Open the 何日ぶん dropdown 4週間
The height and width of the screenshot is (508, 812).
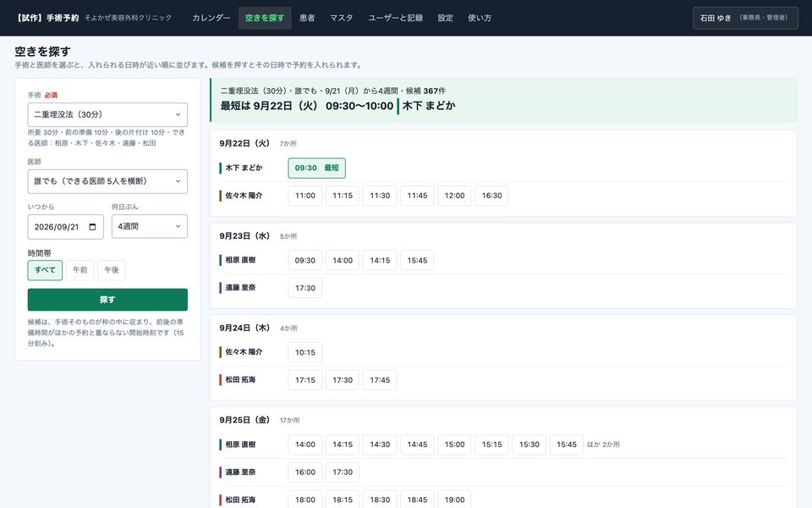pos(150,227)
